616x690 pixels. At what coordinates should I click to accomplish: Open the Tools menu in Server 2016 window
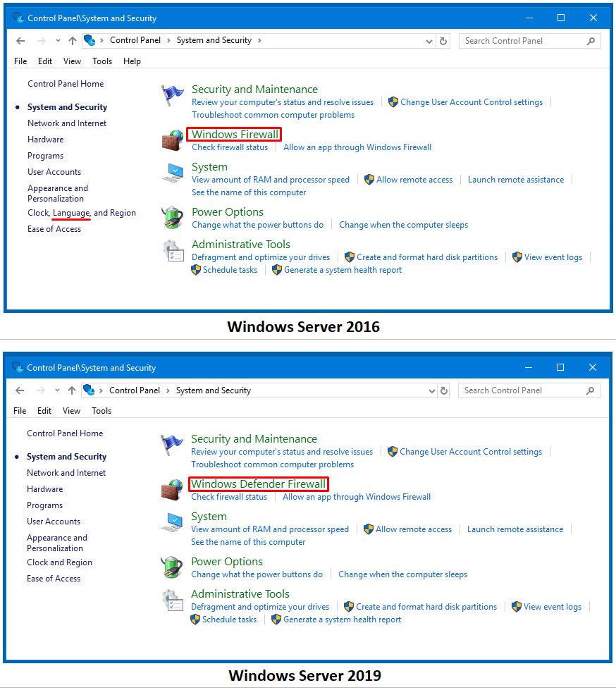(x=102, y=61)
